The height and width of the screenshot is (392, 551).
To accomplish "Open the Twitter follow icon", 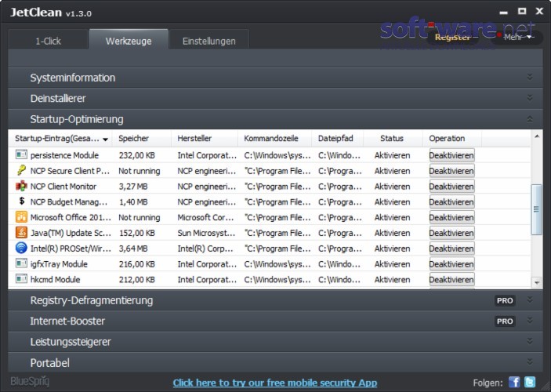I will click(530, 382).
